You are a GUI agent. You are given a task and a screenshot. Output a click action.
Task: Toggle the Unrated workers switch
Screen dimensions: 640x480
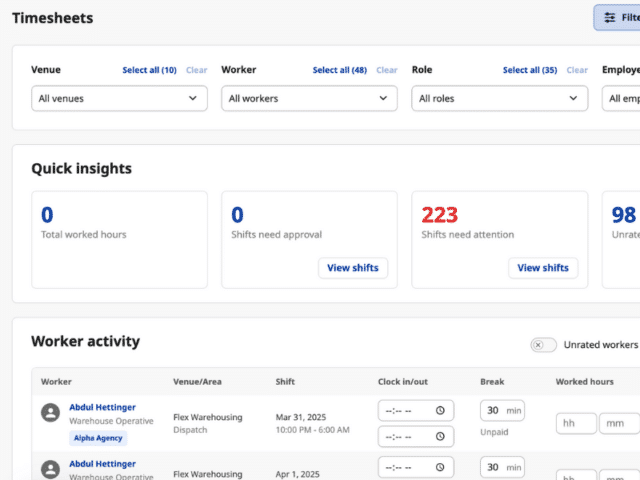coord(543,345)
